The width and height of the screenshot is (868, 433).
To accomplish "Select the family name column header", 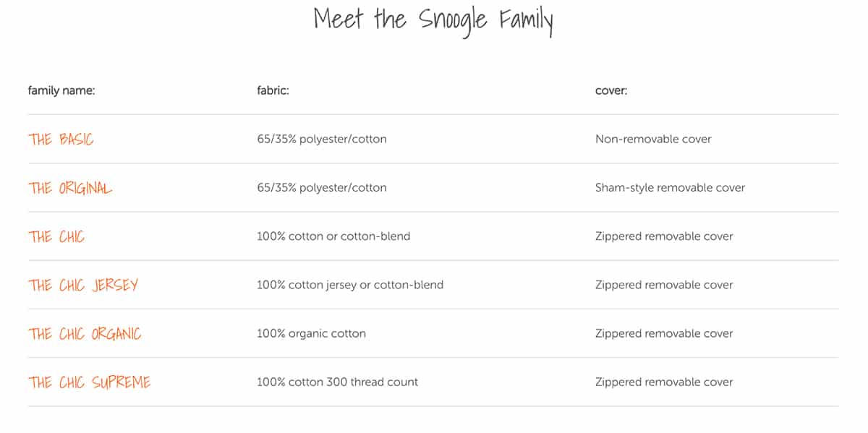I will 61,91.
